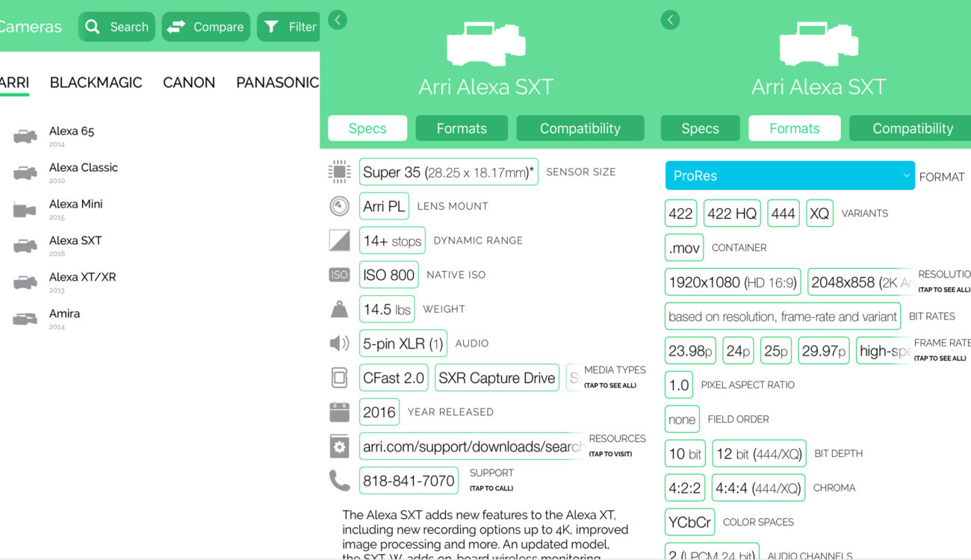
Task: Open camera Search
Action: click(x=117, y=27)
